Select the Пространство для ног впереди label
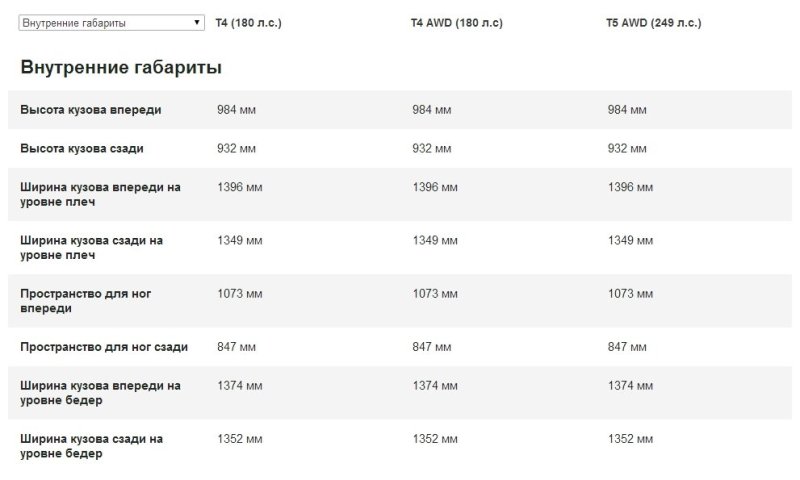The image size is (800, 480). pos(86,300)
